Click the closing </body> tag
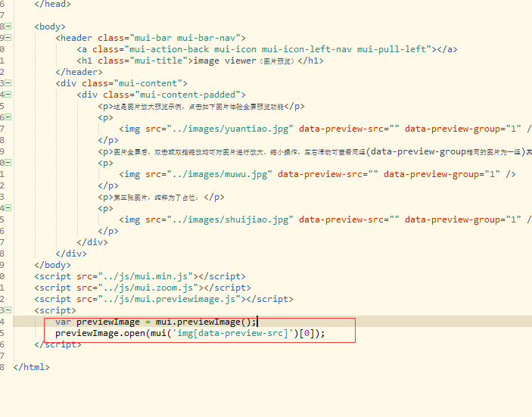The width and height of the screenshot is (532, 417). tap(52, 265)
